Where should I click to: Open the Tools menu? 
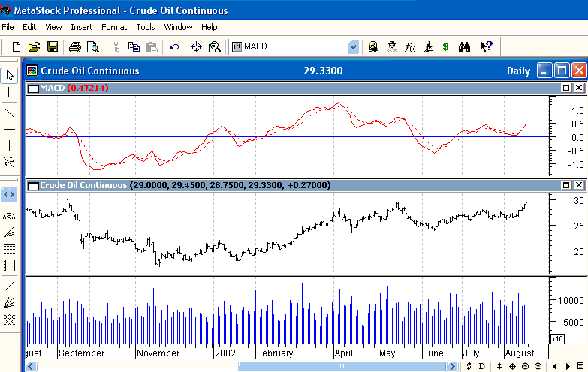point(146,27)
